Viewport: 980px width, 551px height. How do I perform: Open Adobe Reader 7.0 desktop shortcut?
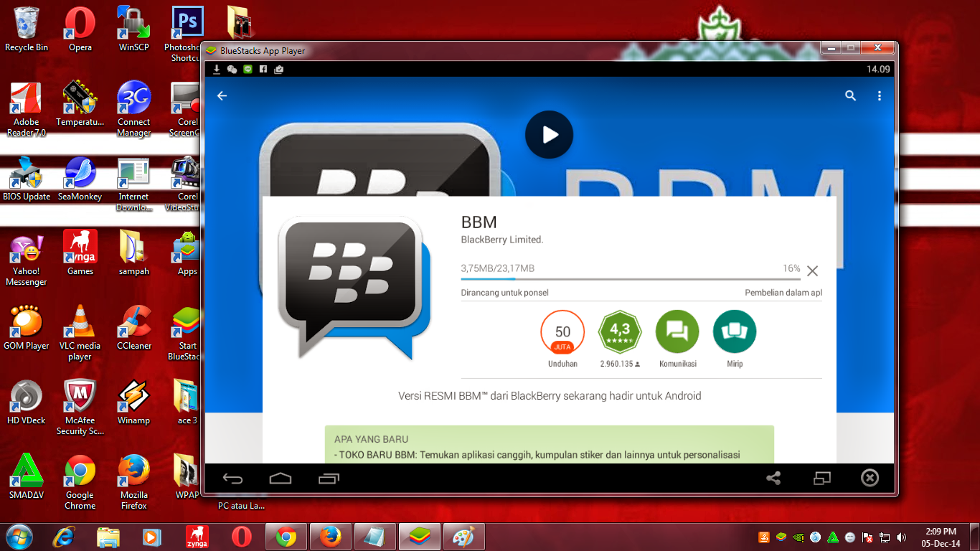click(x=27, y=110)
